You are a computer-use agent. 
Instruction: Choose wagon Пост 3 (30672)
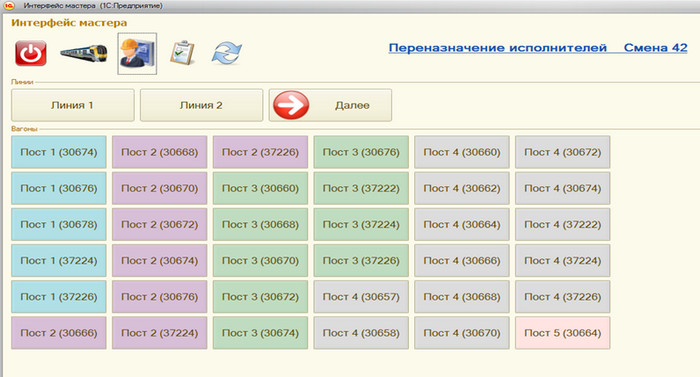260,297
